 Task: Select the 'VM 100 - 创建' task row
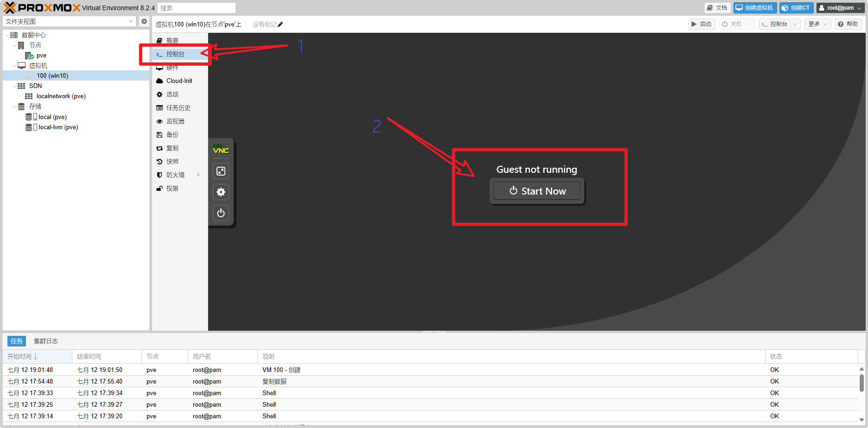[x=430, y=370]
